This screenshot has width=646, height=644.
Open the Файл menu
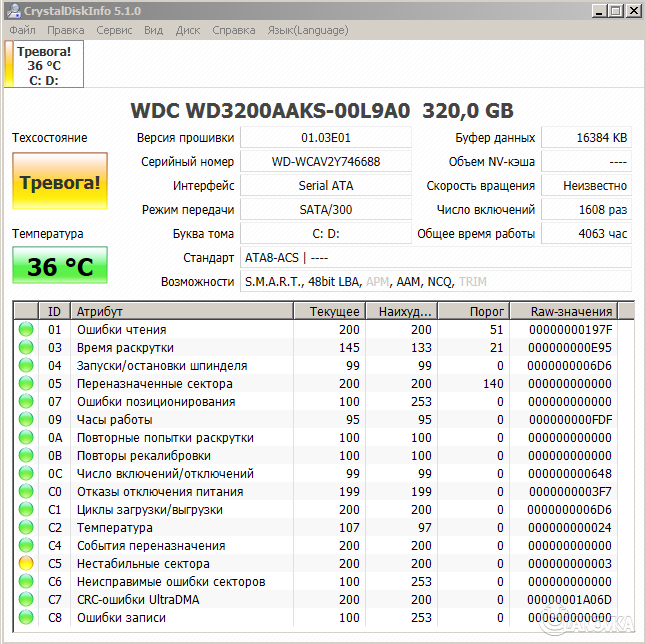[22, 30]
